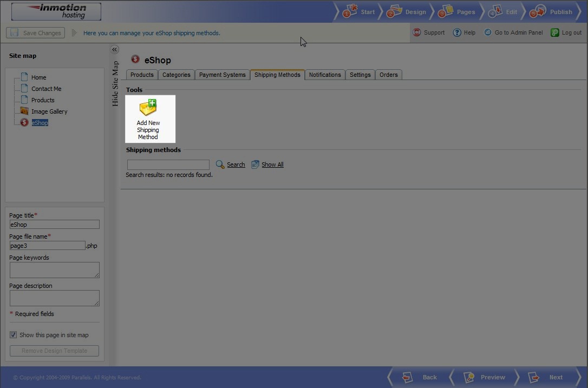Click the eShop icon in site map
The height and width of the screenshot is (388, 588).
coord(24,122)
